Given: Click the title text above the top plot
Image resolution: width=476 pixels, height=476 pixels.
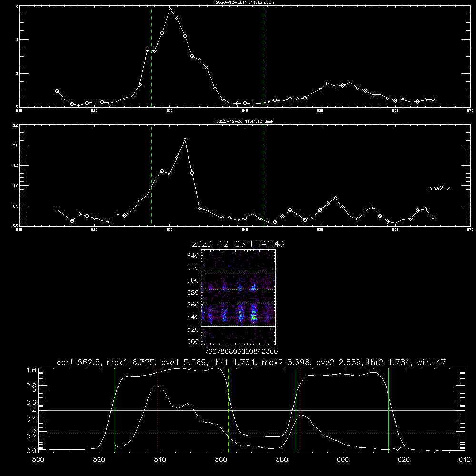Looking at the screenshot, I should tap(245, 2).
